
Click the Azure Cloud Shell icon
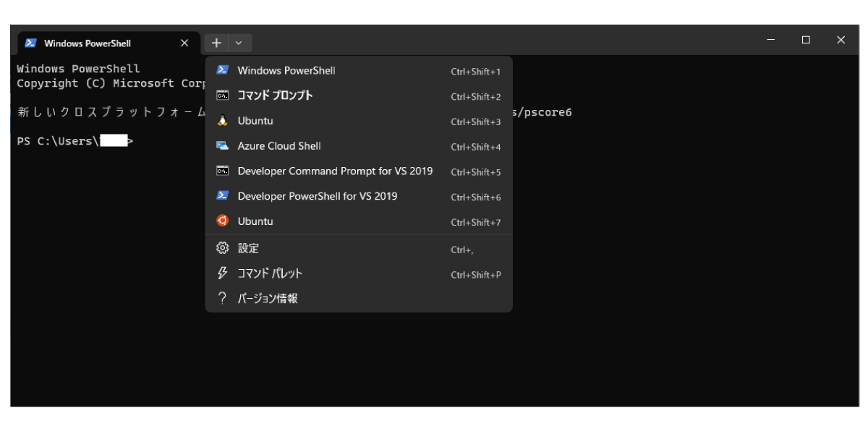(223, 145)
